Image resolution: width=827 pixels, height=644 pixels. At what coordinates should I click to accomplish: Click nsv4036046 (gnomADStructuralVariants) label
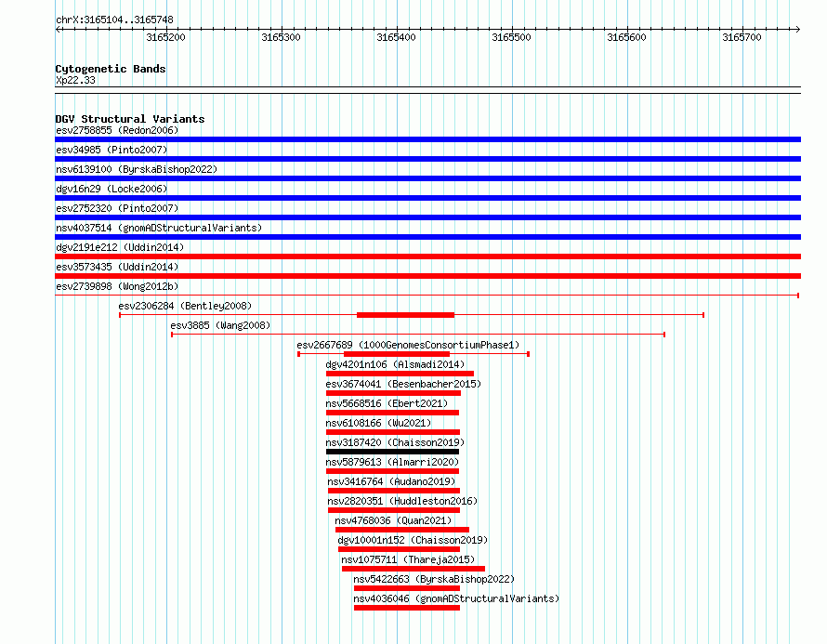pyautogui.click(x=456, y=598)
